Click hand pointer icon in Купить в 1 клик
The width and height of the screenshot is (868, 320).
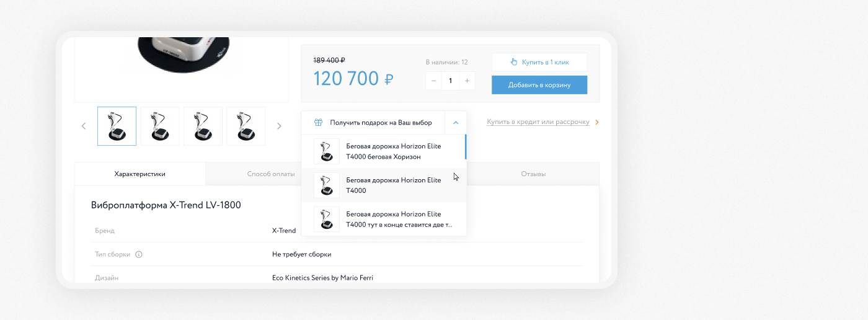pyautogui.click(x=513, y=62)
